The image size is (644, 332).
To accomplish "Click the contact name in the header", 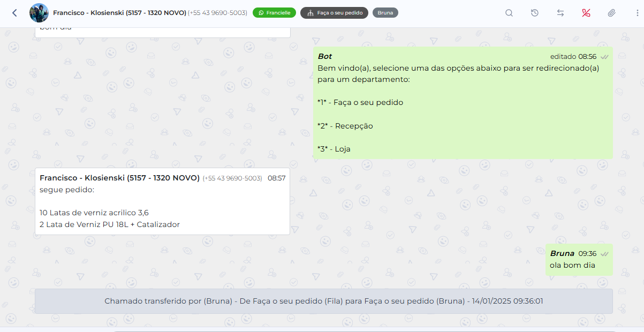I will click(x=119, y=12).
